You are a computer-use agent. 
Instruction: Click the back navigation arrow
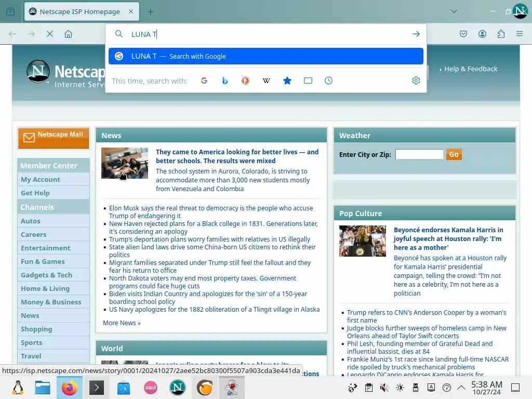click(x=12, y=34)
